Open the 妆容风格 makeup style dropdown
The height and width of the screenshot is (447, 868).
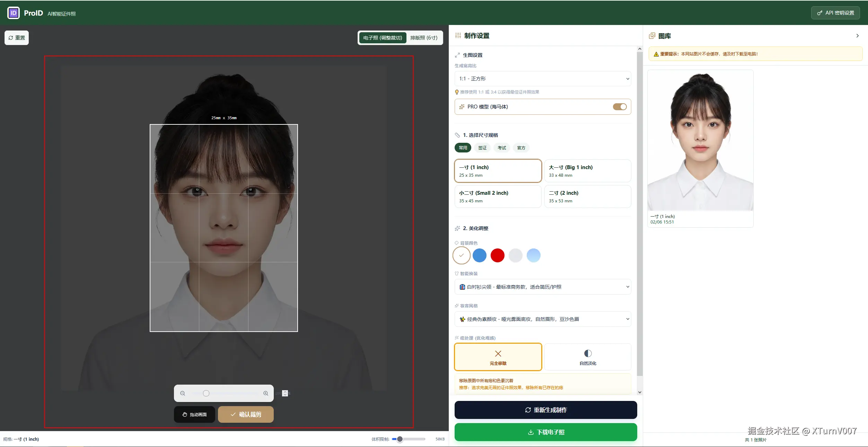pyautogui.click(x=543, y=319)
